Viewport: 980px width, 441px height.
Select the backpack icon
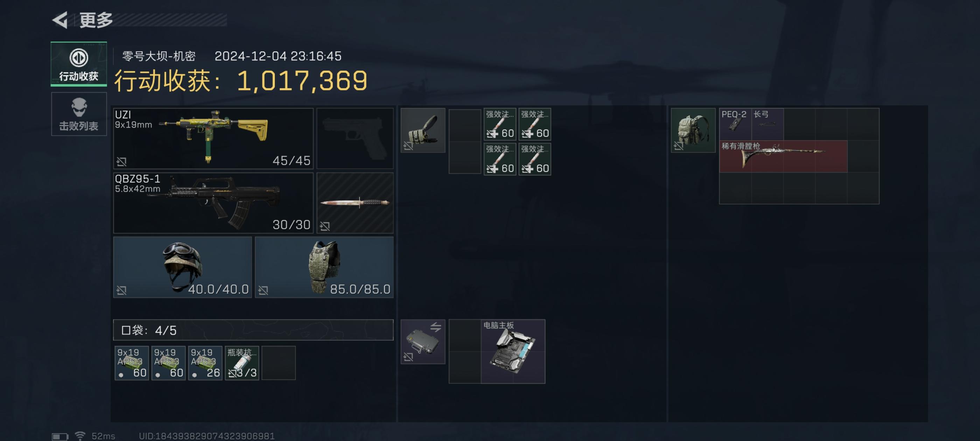click(693, 130)
